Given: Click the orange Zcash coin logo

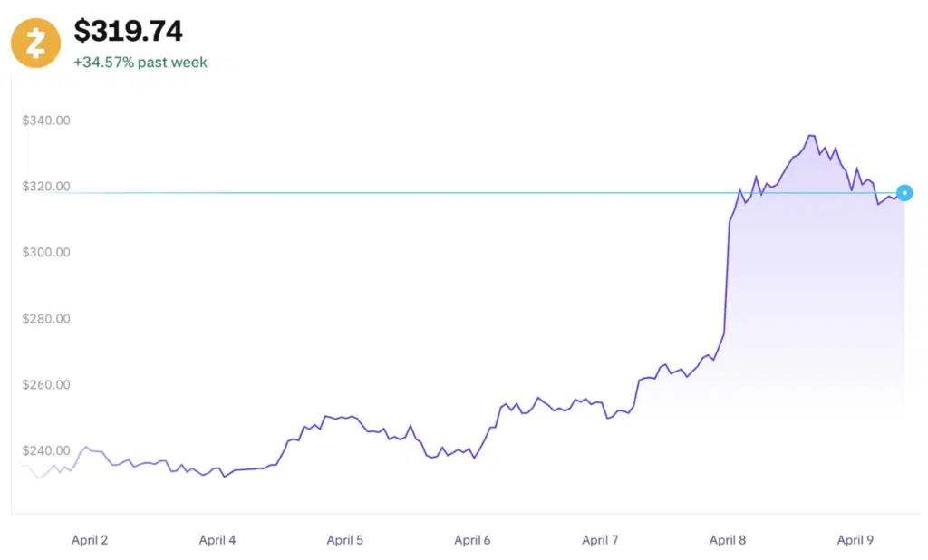Looking at the screenshot, I should tap(35, 42).
